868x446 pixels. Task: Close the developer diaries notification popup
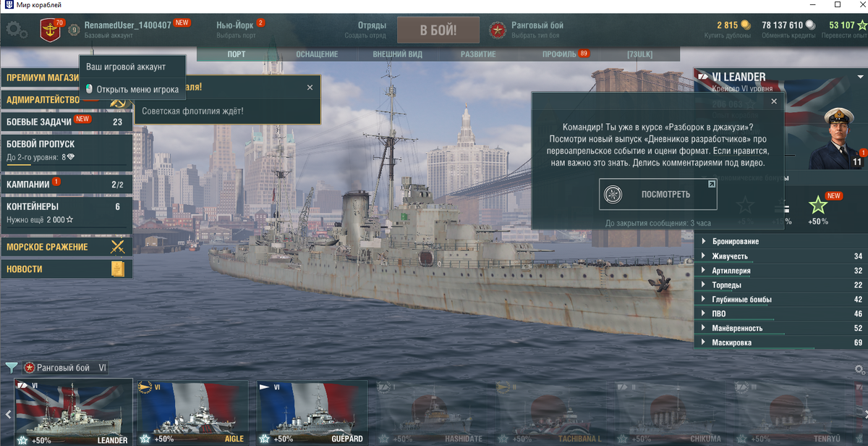click(x=773, y=102)
